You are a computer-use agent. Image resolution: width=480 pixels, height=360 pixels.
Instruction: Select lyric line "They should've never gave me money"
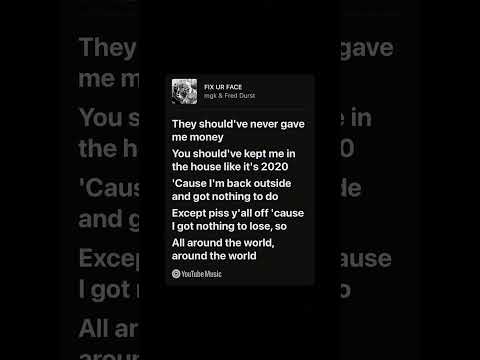click(238, 130)
